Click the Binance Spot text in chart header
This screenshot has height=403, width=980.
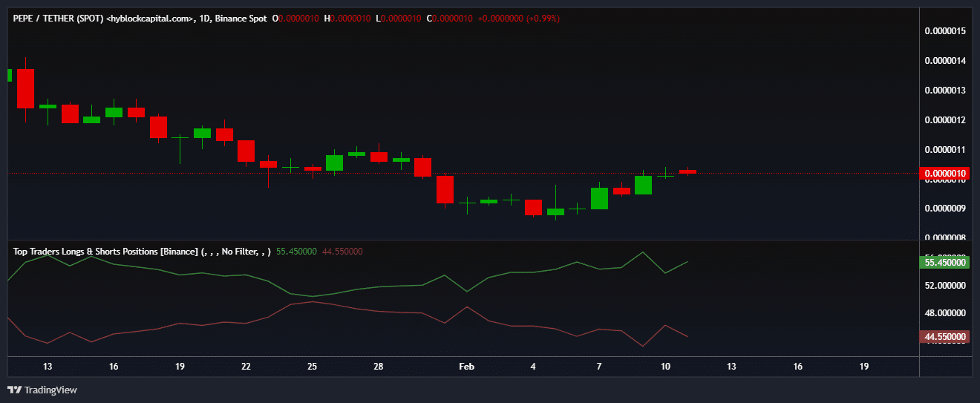(241, 19)
